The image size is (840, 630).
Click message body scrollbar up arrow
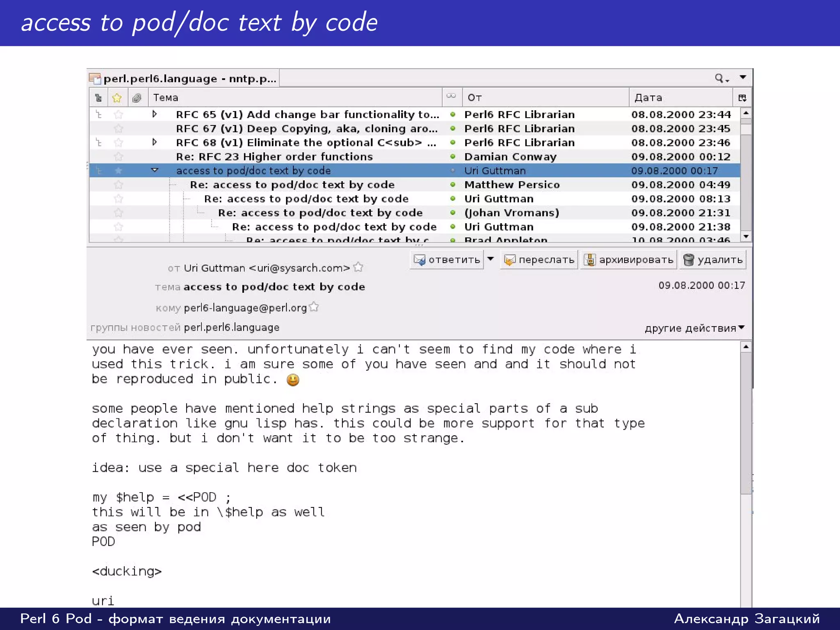pyautogui.click(x=746, y=347)
